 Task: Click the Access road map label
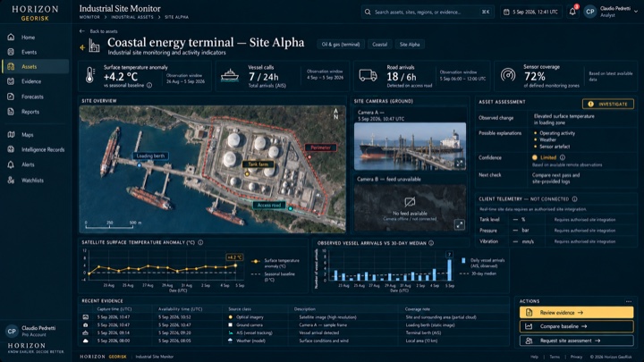(269, 205)
